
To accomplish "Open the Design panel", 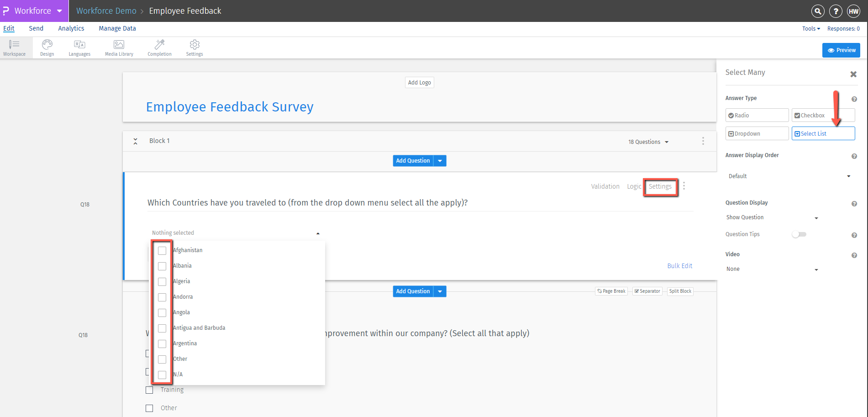I will (x=47, y=47).
